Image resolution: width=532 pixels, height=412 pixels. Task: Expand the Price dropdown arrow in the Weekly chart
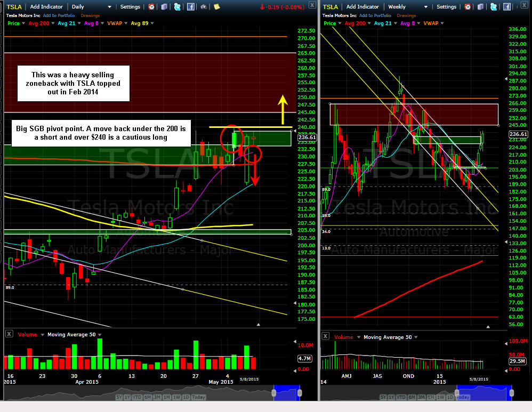coord(340,23)
